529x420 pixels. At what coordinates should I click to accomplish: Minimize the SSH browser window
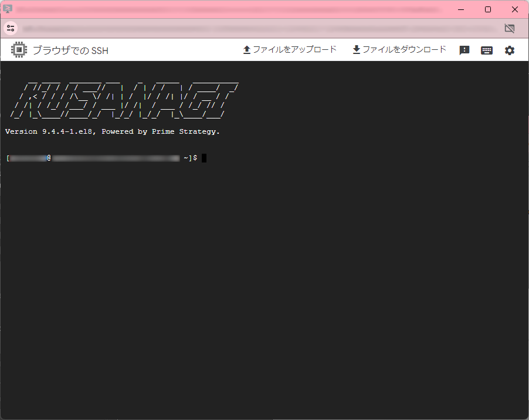pyautogui.click(x=461, y=9)
